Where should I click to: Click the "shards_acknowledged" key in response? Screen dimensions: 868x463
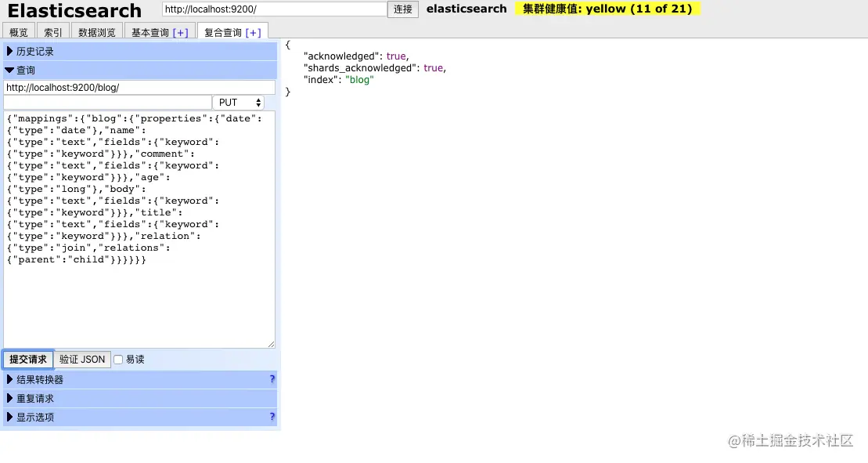click(x=361, y=67)
